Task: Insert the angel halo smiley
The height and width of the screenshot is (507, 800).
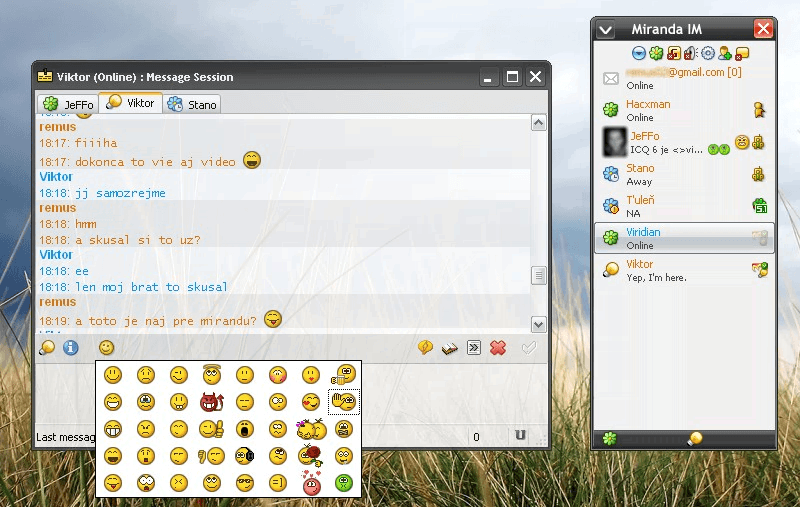Action: 212,374
